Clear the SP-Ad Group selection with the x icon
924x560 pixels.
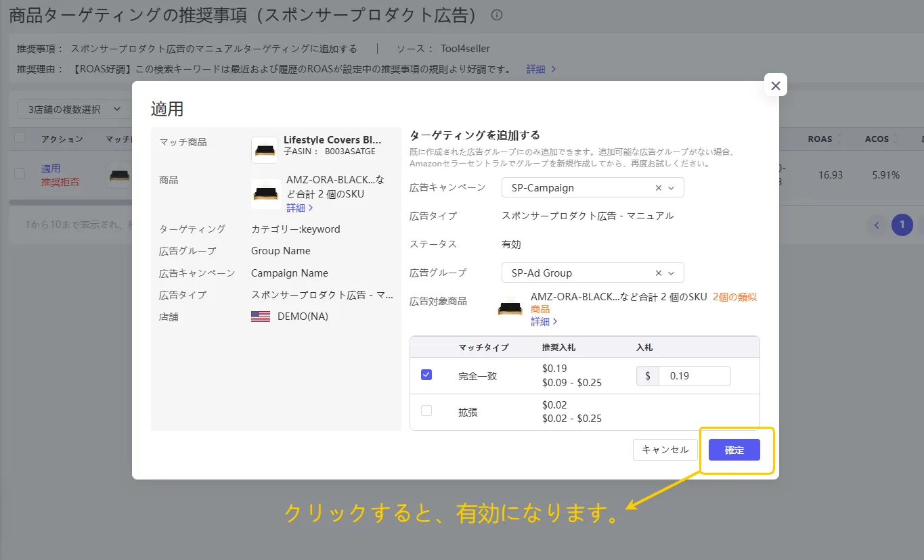tap(659, 273)
